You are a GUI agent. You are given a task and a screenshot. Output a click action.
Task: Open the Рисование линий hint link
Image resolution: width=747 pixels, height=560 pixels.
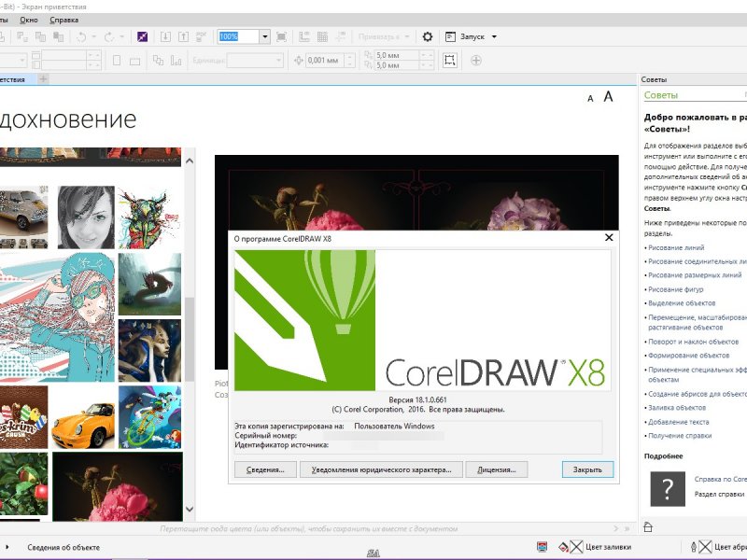click(676, 247)
